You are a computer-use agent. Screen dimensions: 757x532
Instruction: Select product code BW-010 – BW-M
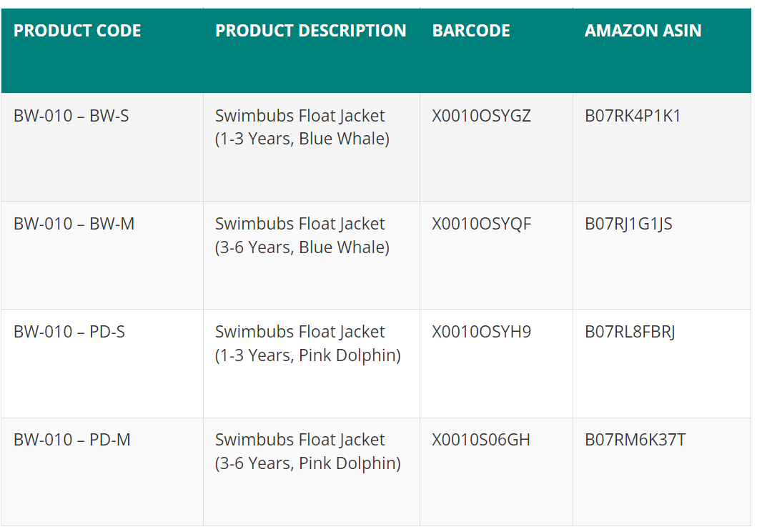[x=74, y=224]
